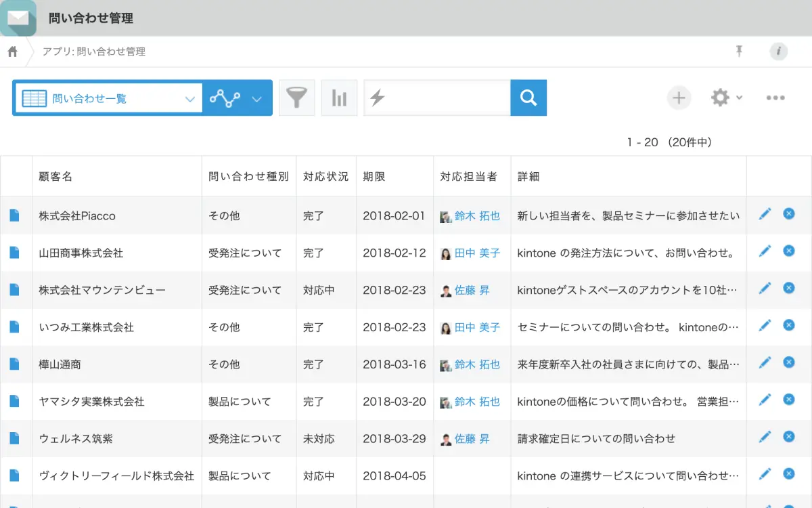Screen dimensions: 812x508
Task: Click the blue magnifier search button
Action: (528, 98)
